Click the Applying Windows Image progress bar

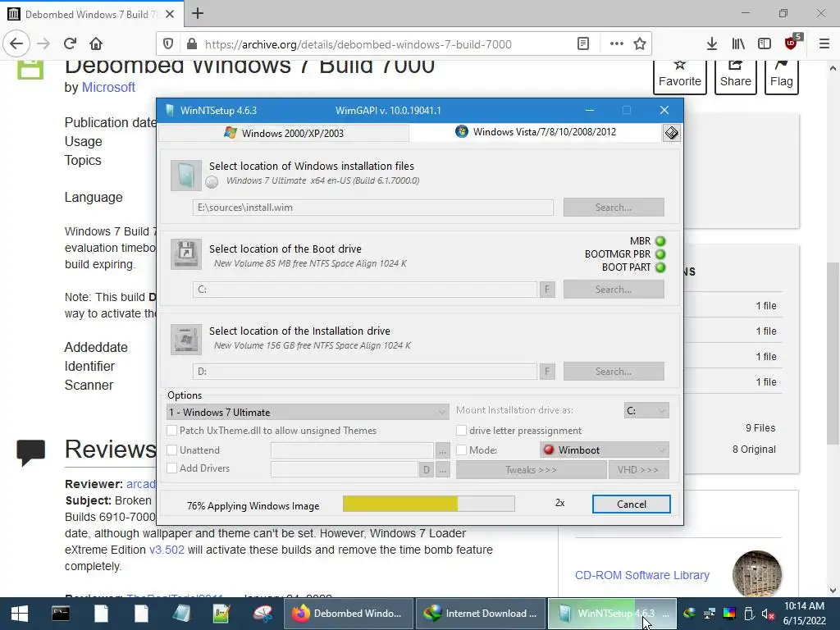coord(428,504)
